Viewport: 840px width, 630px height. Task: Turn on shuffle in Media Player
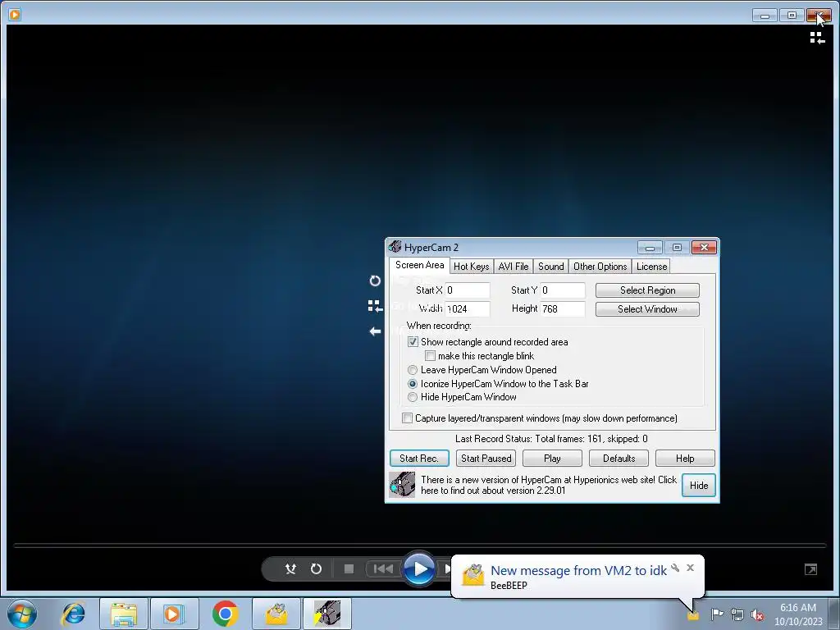[290, 568]
